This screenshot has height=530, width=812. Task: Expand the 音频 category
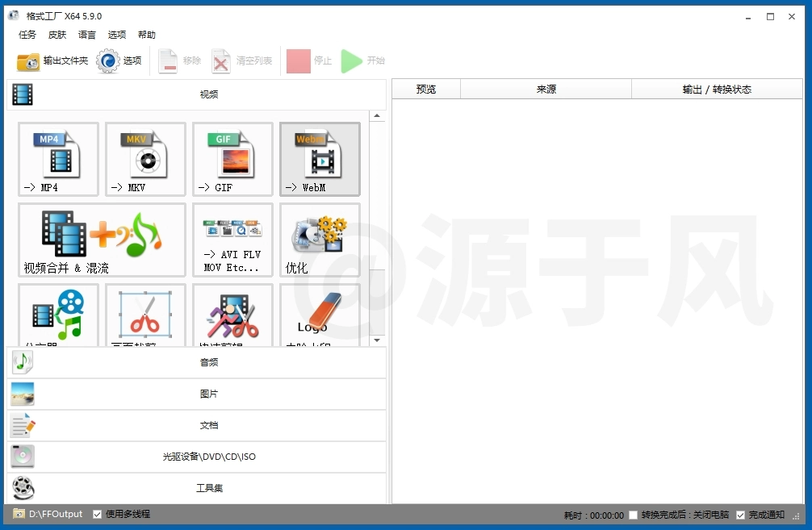(x=196, y=362)
